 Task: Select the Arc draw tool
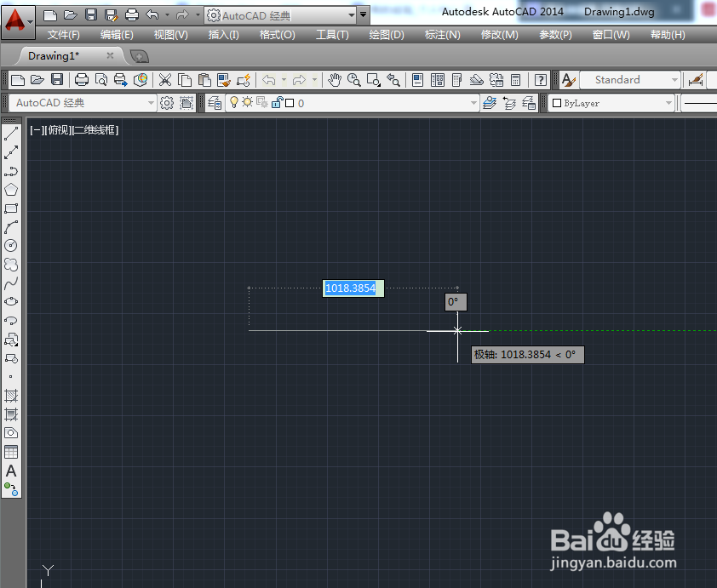click(x=11, y=227)
